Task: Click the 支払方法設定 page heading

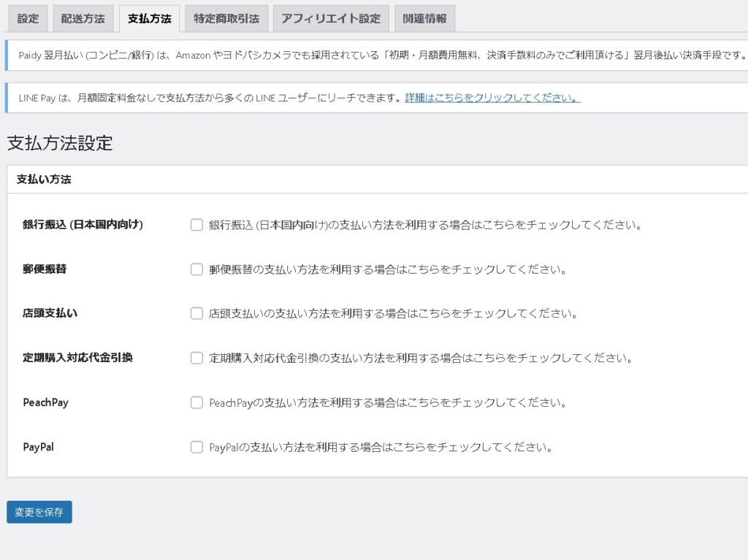Action: pos(60,143)
